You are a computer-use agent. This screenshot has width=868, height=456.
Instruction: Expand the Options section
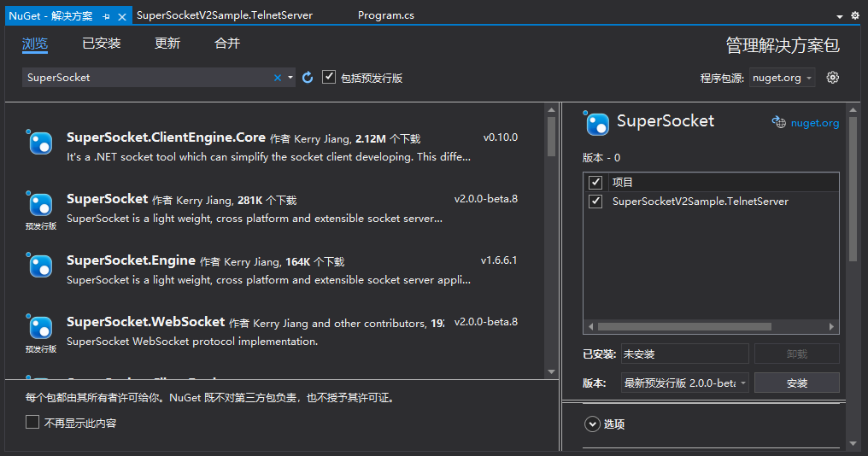[592, 424]
